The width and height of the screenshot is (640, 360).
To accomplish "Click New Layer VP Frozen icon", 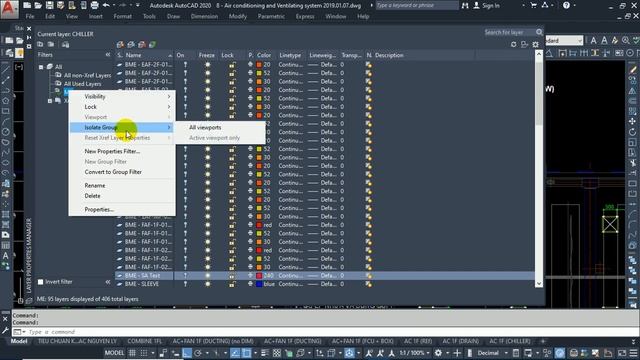I will 131,44.
